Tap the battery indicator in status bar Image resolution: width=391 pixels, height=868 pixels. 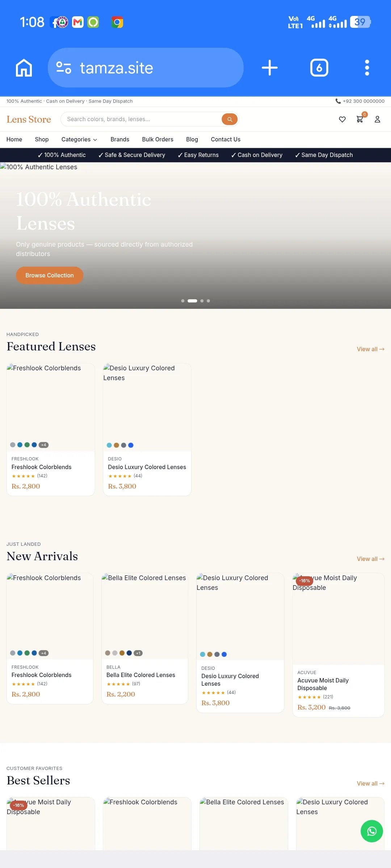coord(360,22)
